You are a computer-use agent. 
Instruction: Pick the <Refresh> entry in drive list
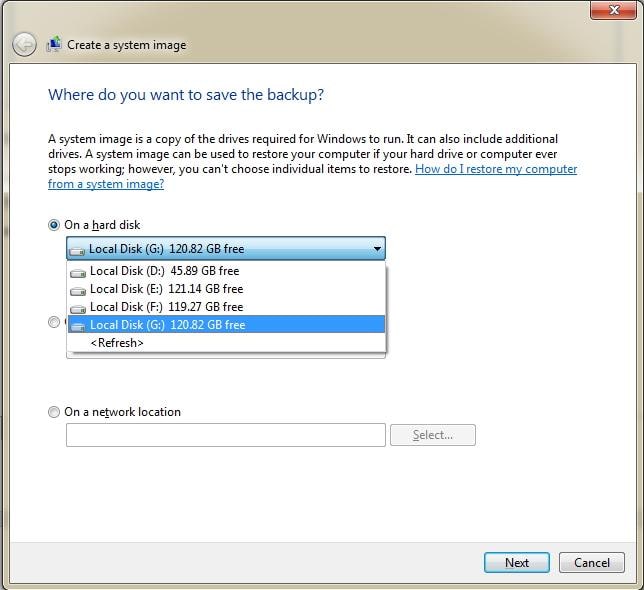(226, 342)
